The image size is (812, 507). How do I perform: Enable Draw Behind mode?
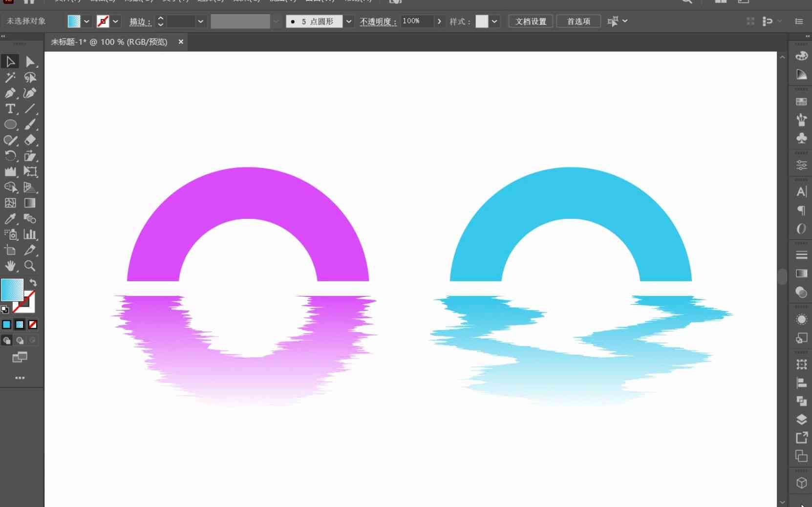coord(20,340)
